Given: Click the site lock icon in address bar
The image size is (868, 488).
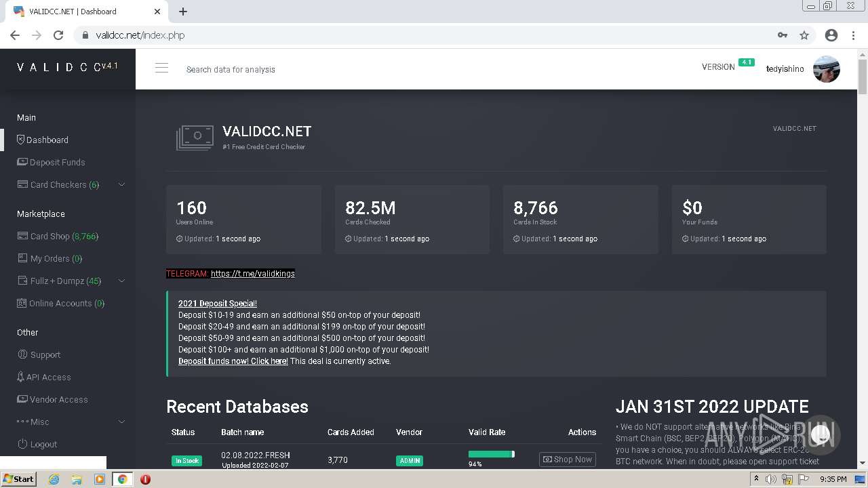Looking at the screenshot, I should [x=85, y=35].
